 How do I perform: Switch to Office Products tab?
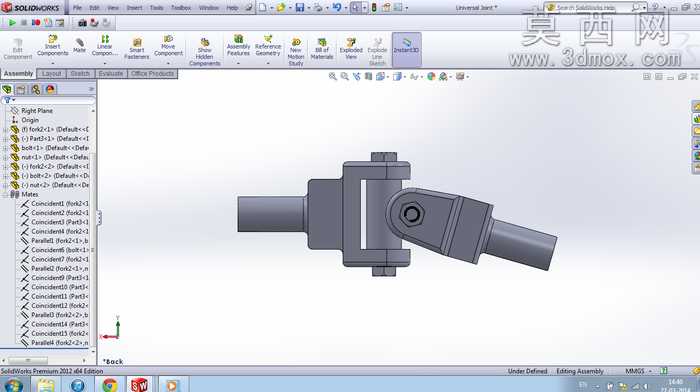[x=152, y=74]
